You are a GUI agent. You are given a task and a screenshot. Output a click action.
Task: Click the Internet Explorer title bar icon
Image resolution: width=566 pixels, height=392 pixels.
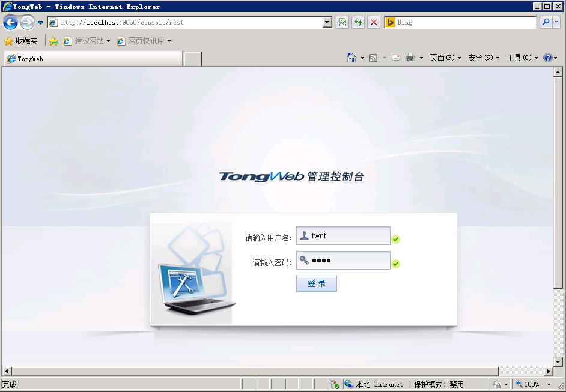pos(7,7)
